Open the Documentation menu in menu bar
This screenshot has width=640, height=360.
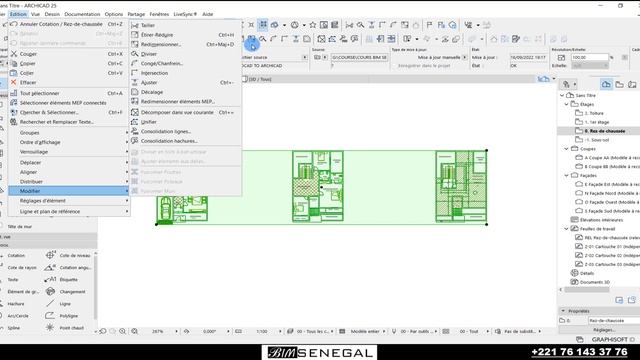tap(82, 14)
